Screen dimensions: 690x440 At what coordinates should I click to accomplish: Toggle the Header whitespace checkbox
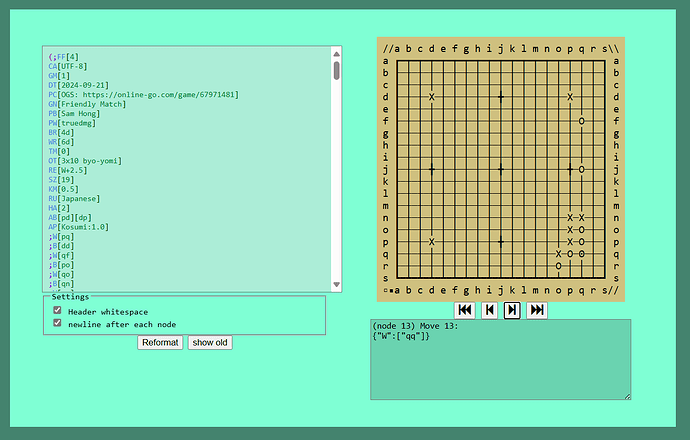pyautogui.click(x=57, y=310)
